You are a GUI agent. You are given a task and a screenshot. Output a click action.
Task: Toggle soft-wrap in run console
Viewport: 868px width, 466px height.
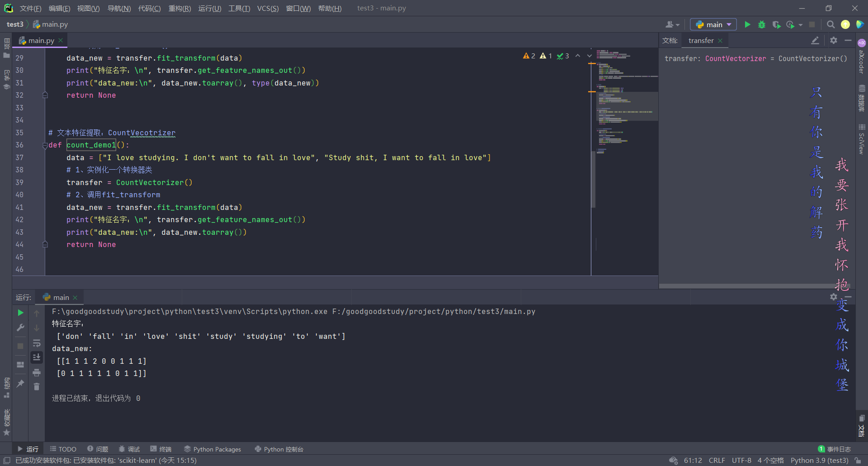[x=37, y=343]
